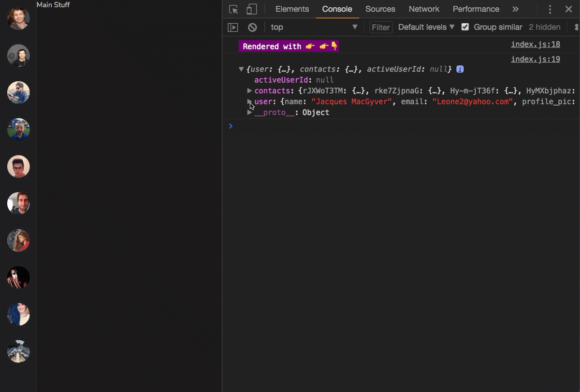Image resolution: width=580 pixels, height=392 pixels.
Task: Select the sixth contact avatar of a bearded man
Action: click(x=18, y=203)
